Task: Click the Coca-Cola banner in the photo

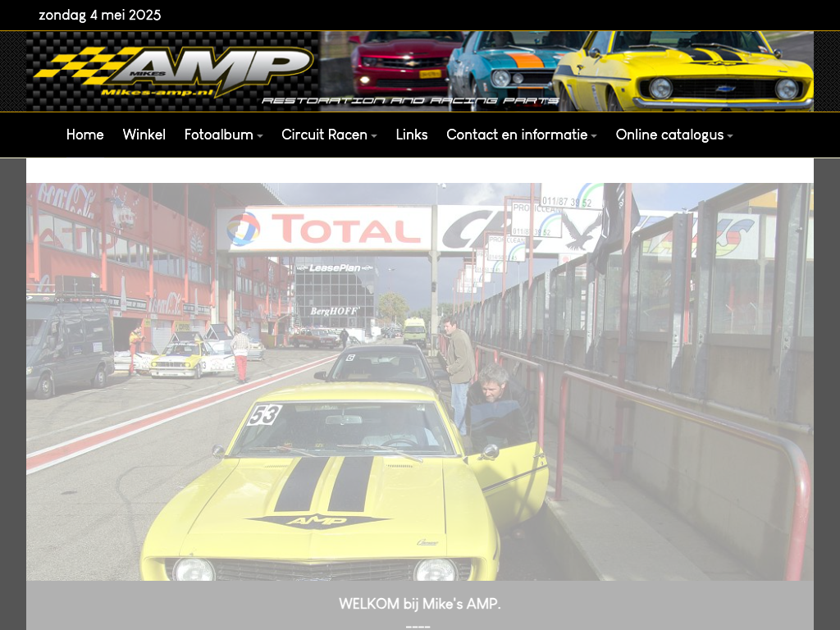Action: 66,197
